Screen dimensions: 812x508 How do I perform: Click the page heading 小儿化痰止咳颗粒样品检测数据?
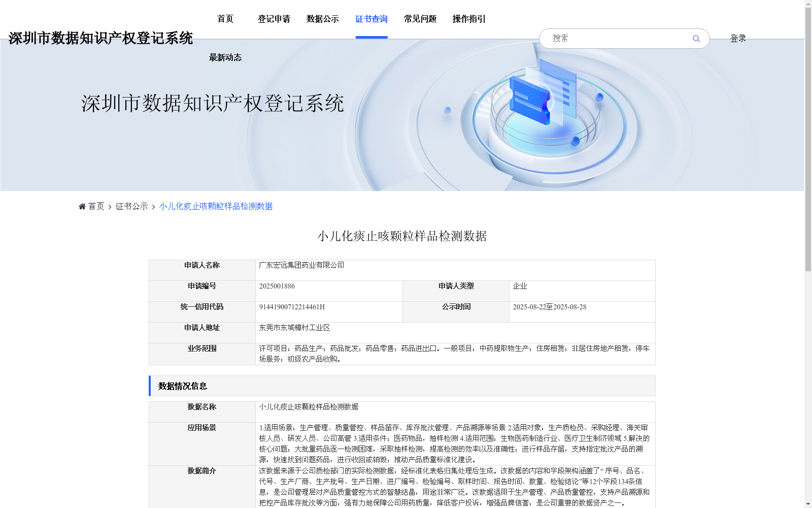[402, 236]
